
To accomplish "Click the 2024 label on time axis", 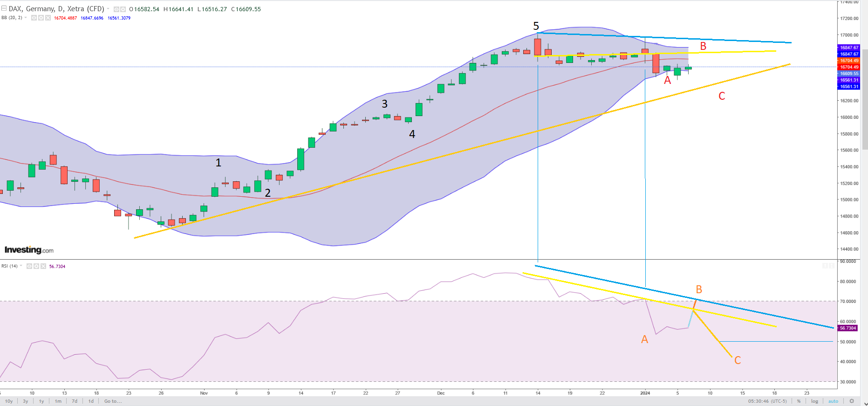I will point(645,393).
